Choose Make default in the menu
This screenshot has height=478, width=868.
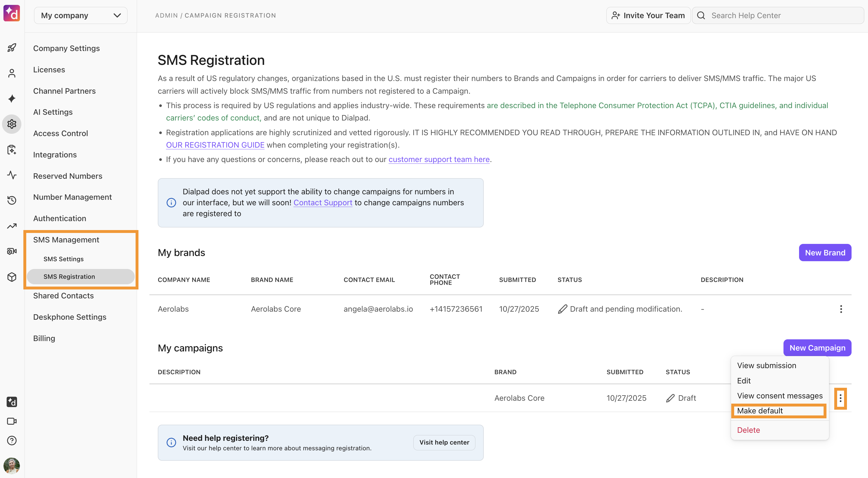(x=779, y=411)
